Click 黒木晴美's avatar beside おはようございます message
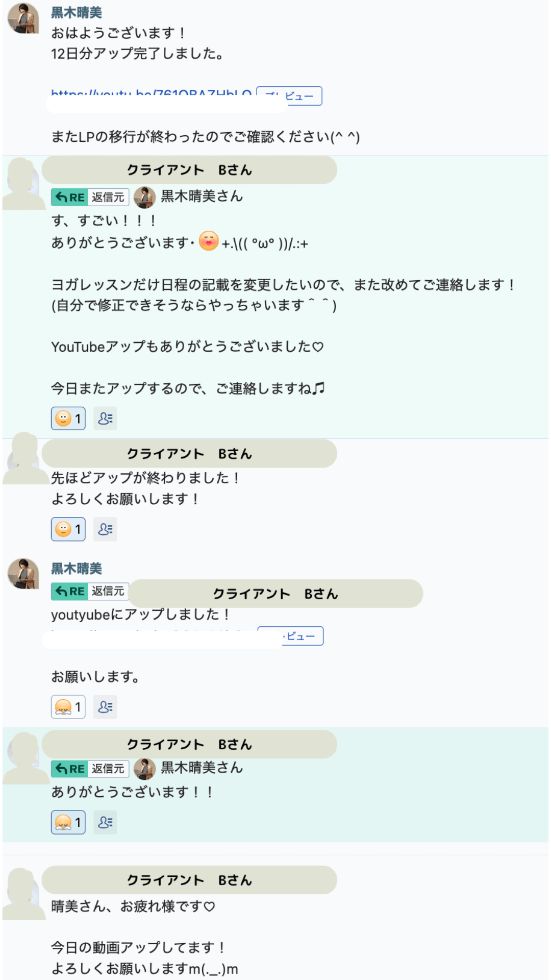Viewport: 551px width, 980px height. 23,18
